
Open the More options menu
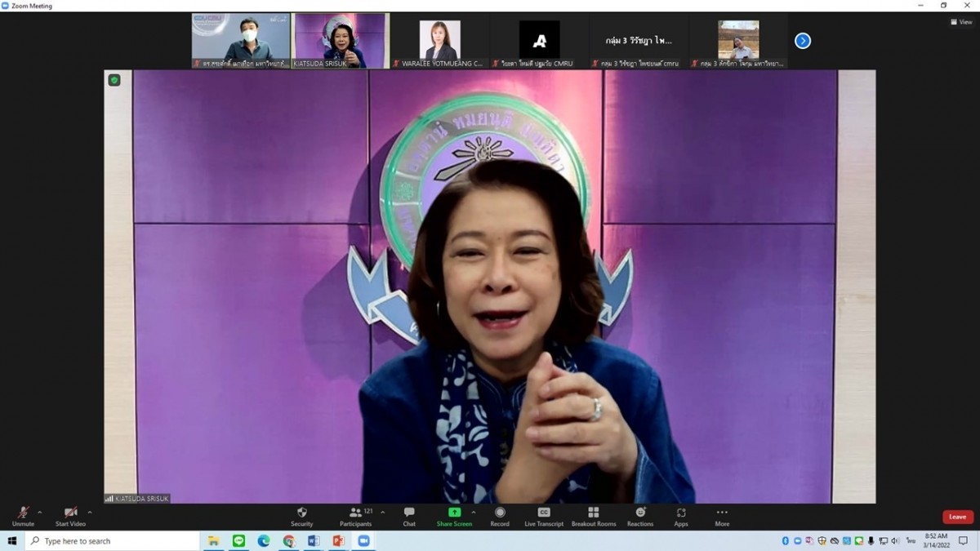[x=722, y=517]
